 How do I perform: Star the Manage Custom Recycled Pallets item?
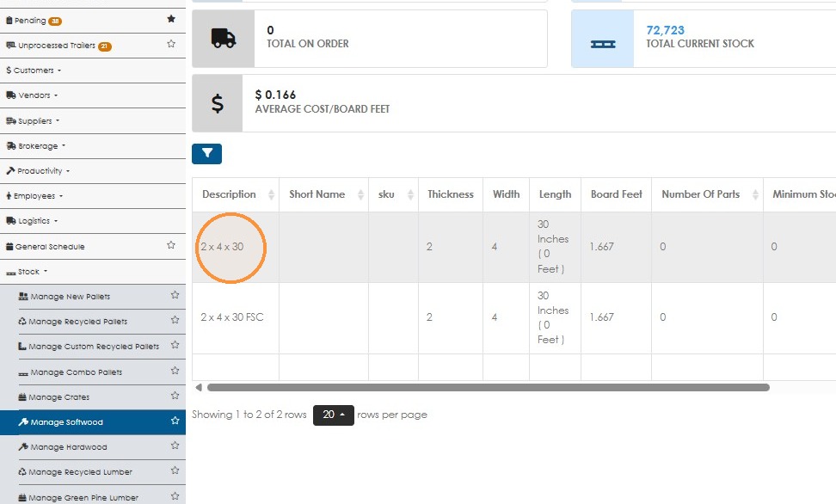(x=175, y=345)
